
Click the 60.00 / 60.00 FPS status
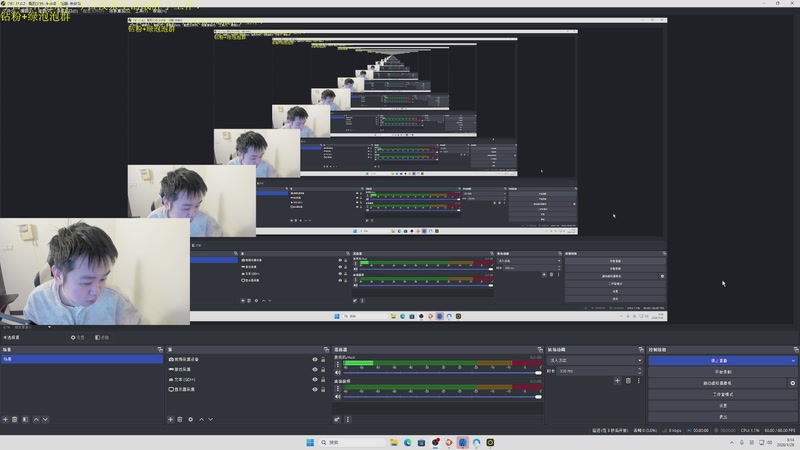click(780, 431)
